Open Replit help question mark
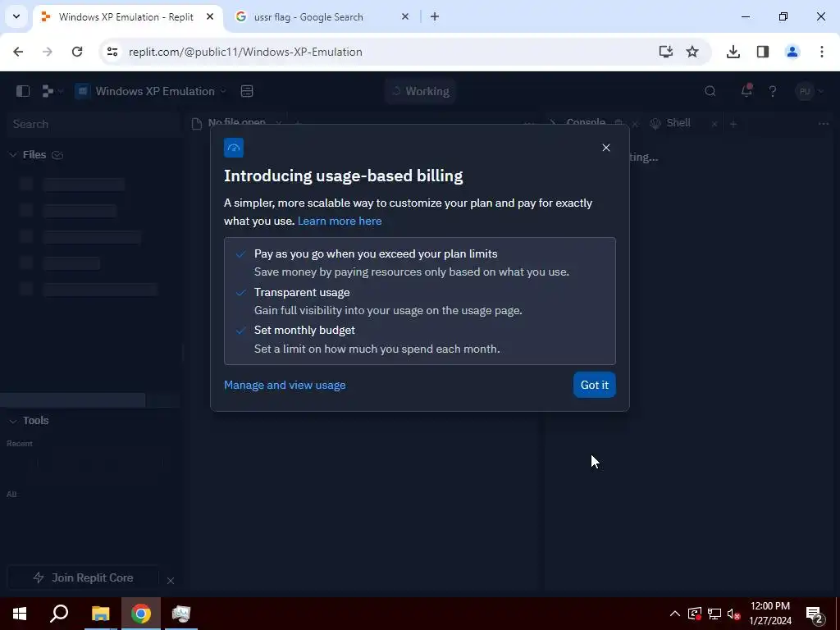This screenshot has height=630, width=840. (x=773, y=91)
